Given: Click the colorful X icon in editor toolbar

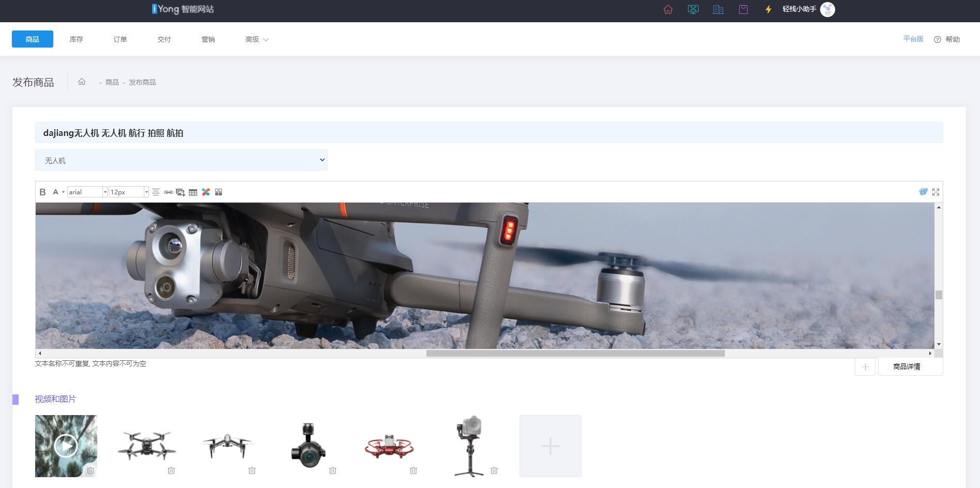Looking at the screenshot, I should [x=206, y=192].
